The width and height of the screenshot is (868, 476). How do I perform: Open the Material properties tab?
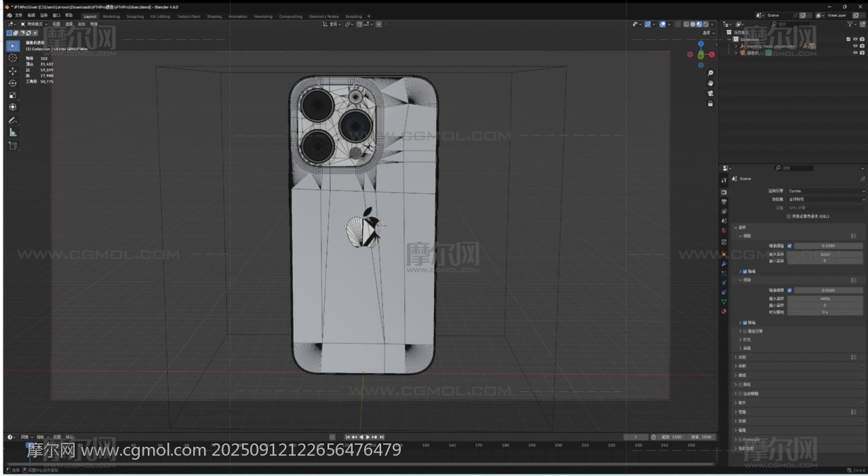724,311
